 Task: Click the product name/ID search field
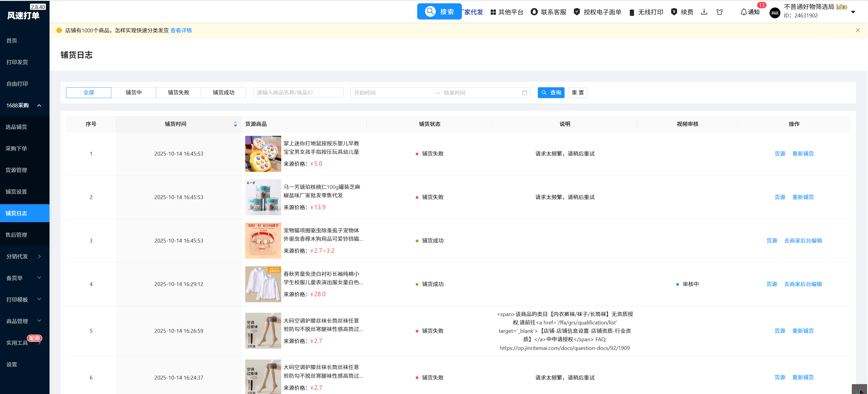298,93
